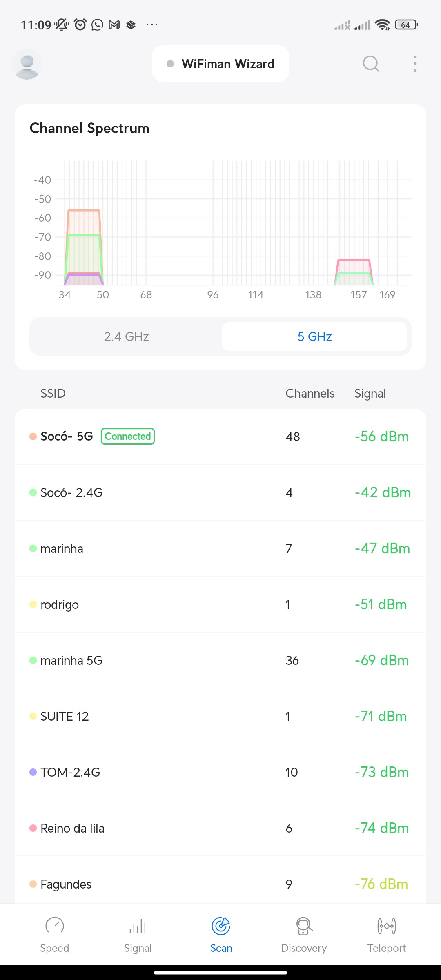Screen dimensions: 441x980
Task: Tap the Connected badge label
Action: [128, 437]
